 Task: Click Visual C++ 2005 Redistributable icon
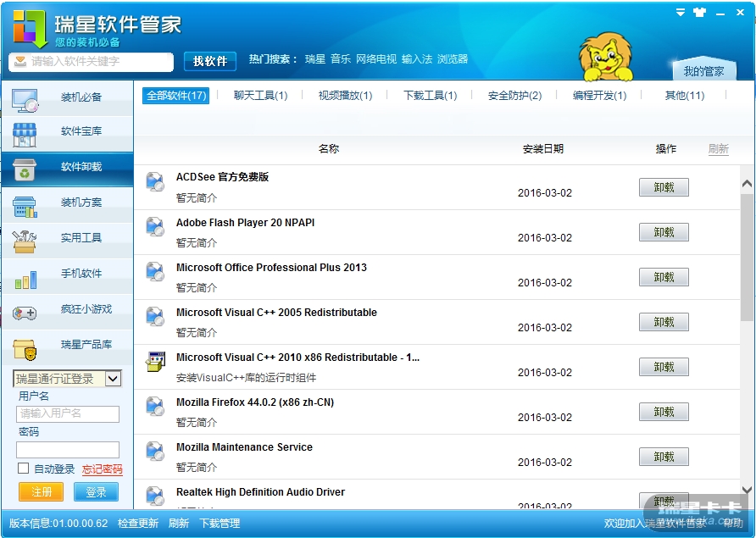point(155,317)
